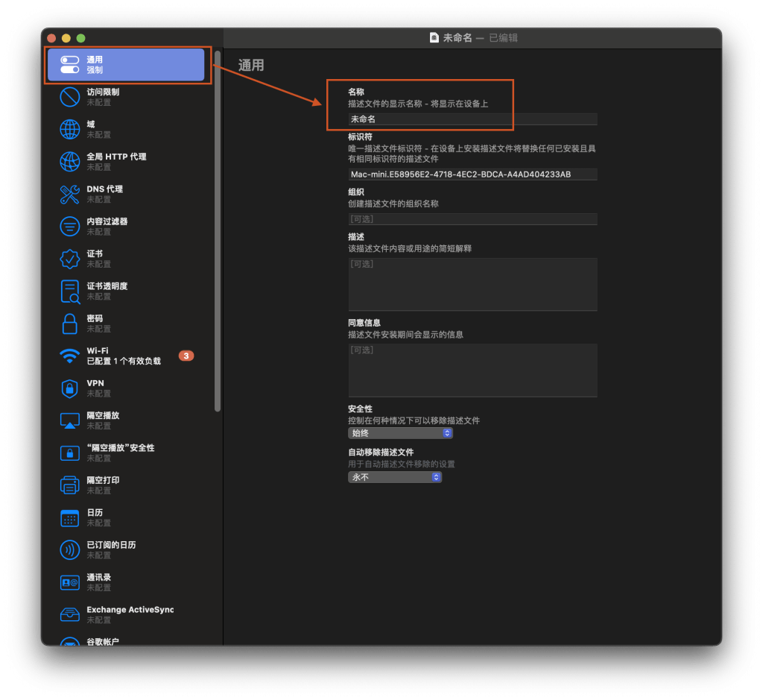
Task: Select the 密码 padlock icon
Action: tap(69, 324)
